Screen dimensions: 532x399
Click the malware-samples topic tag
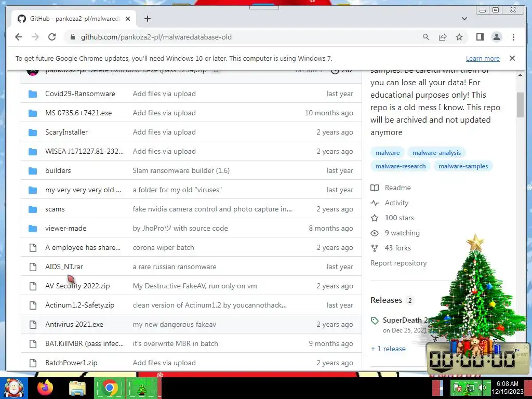463,166
